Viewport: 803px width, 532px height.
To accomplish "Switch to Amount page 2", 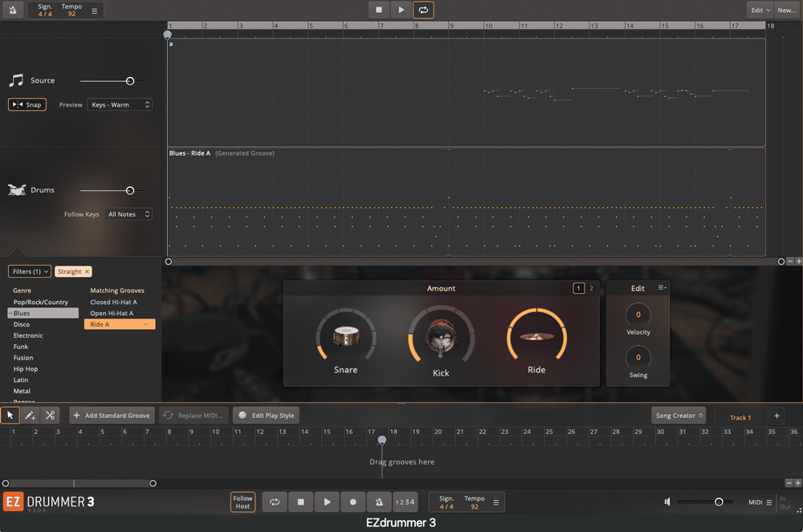I will tap(592, 288).
